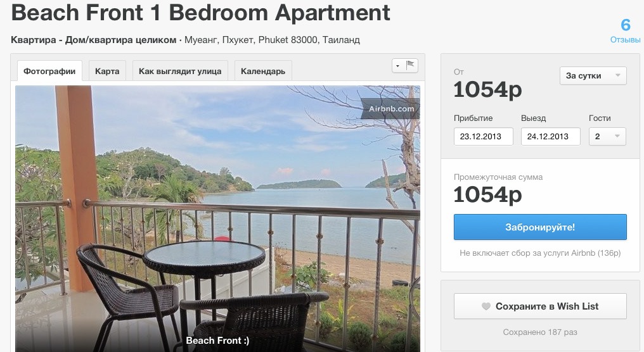Expand the Гости guest count dropdown

click(x=607, y=136)
